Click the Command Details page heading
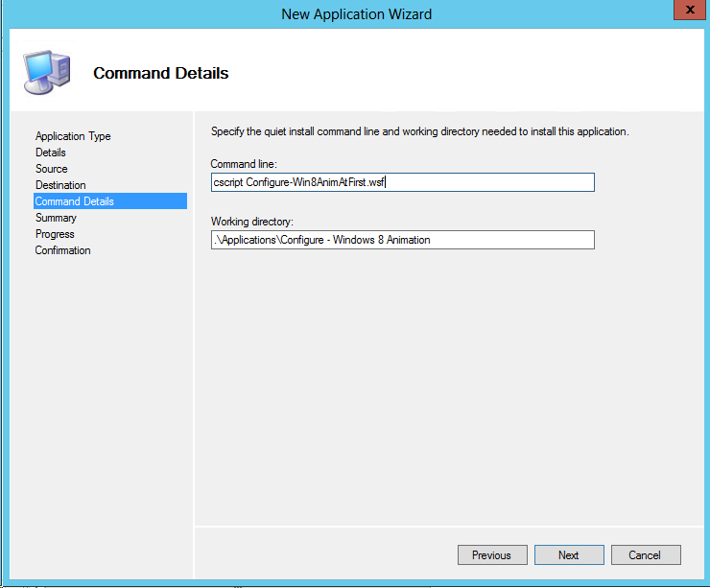 click(160, 73)
